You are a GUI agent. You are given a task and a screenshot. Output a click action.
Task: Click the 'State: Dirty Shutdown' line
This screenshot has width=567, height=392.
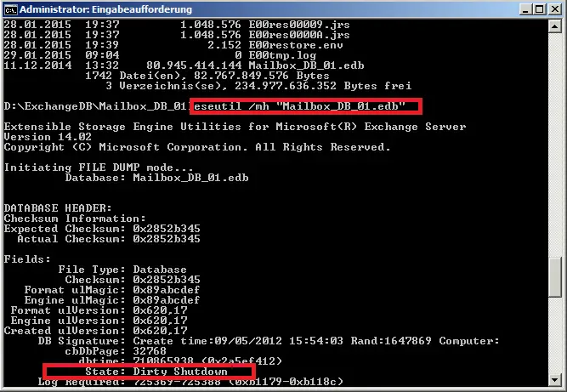[156, 372]
